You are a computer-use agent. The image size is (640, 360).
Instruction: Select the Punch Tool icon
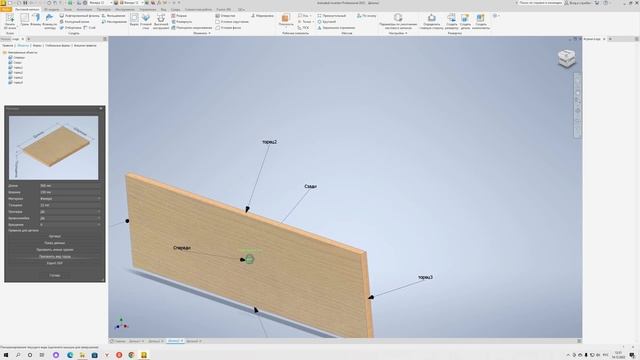click(161, 21)
